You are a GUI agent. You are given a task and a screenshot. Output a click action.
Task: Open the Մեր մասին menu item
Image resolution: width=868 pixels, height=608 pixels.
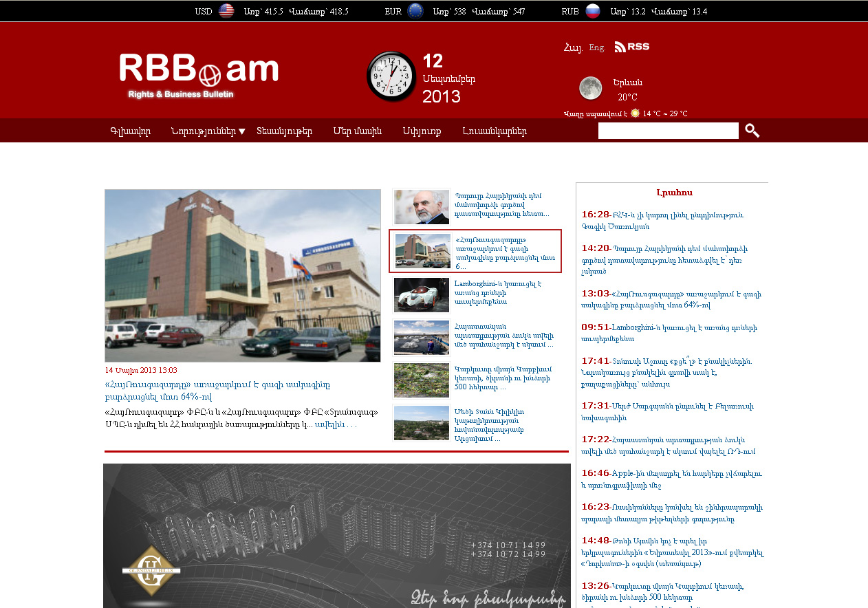tap(358, 131)
